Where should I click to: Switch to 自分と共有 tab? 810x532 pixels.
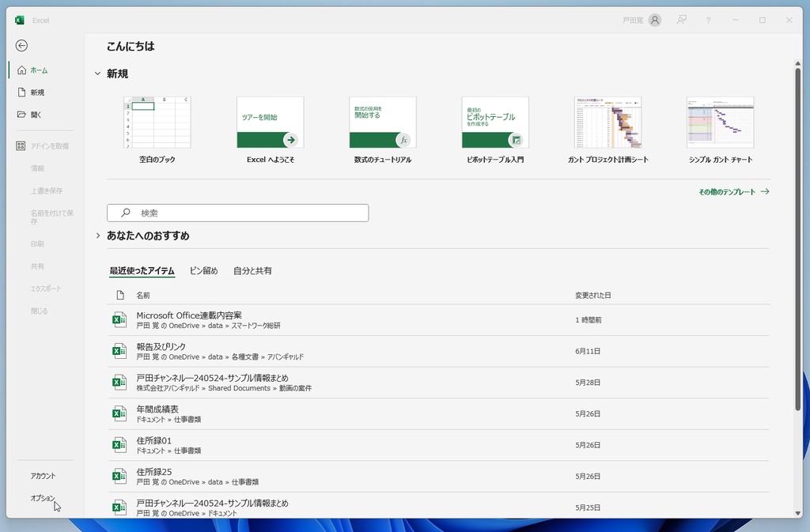(252, 271)
